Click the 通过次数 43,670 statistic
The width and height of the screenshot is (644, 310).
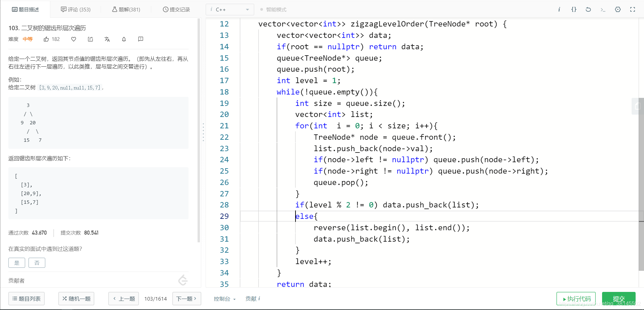28,233
